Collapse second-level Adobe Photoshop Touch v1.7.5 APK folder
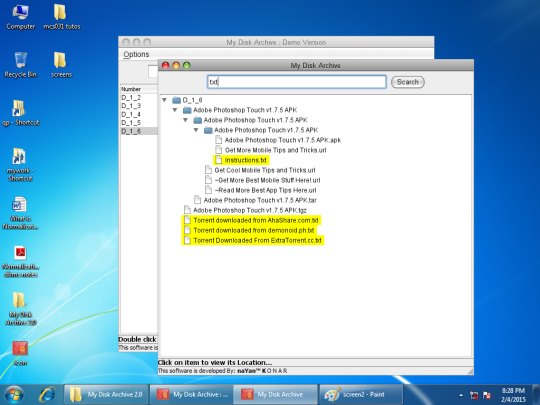The height and width of the screenshot is (405, 540). (x=186, y=120)
